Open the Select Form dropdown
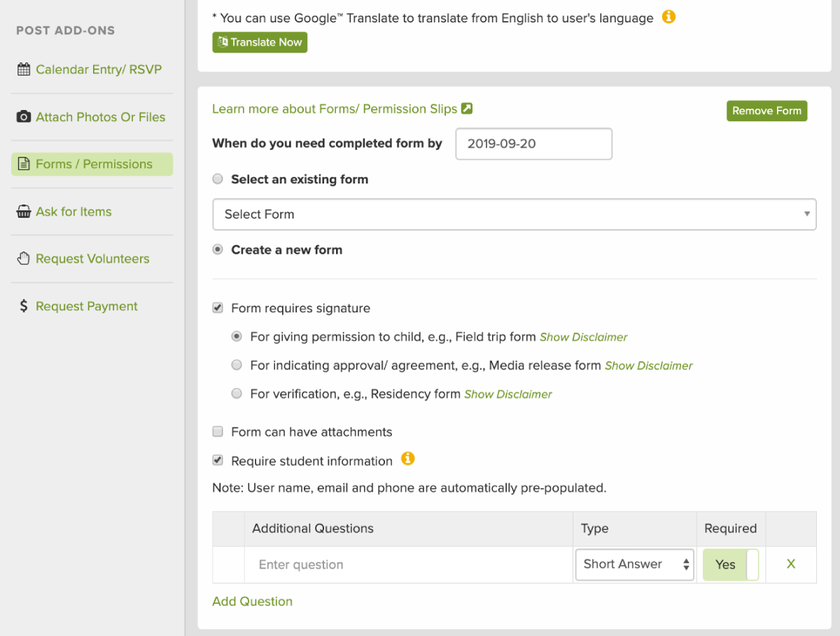Screen dimensions: 840x636 pos(514,214)
